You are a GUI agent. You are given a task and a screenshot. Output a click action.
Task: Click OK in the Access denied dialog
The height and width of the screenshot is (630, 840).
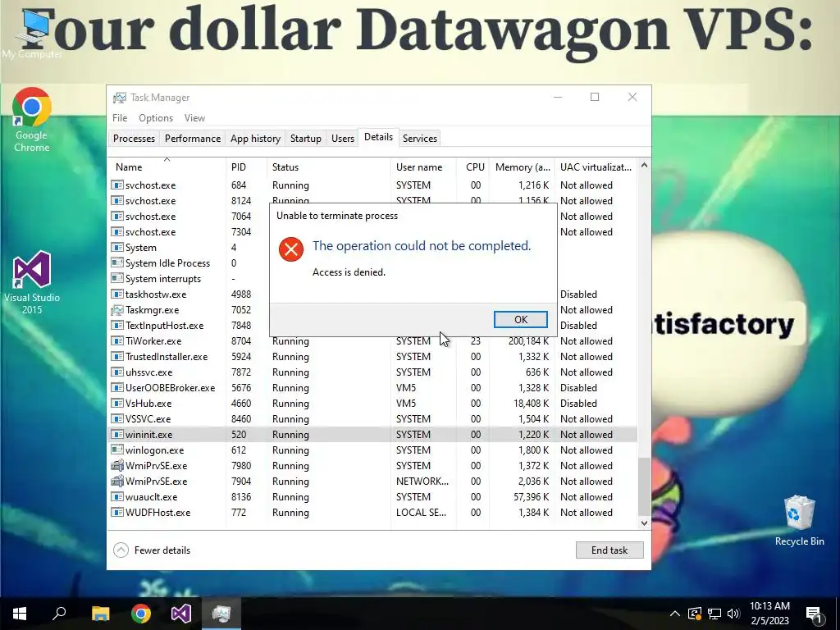point(520,319)
